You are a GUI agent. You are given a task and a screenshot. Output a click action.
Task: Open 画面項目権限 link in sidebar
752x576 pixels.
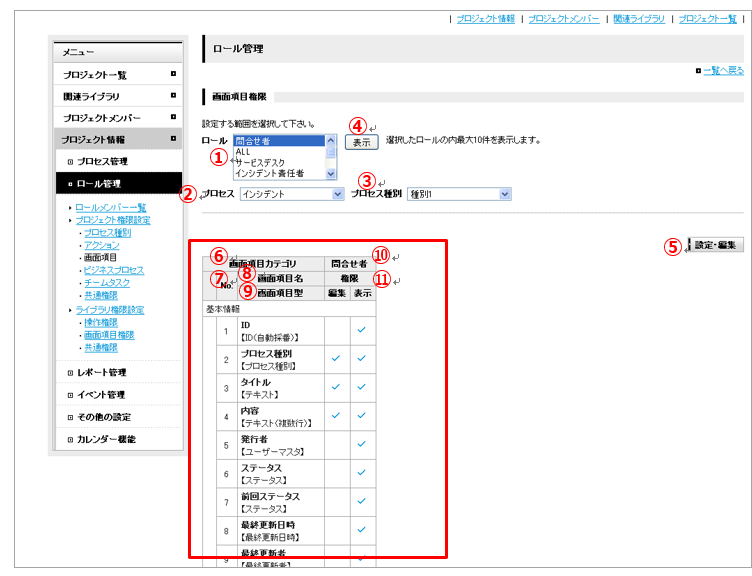point(109,335)
